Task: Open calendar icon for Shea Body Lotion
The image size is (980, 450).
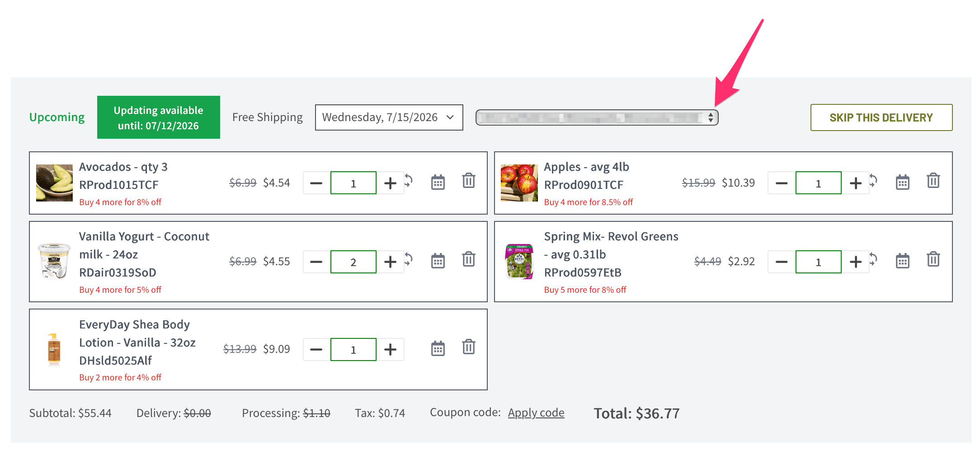Action: click(438, 348)
